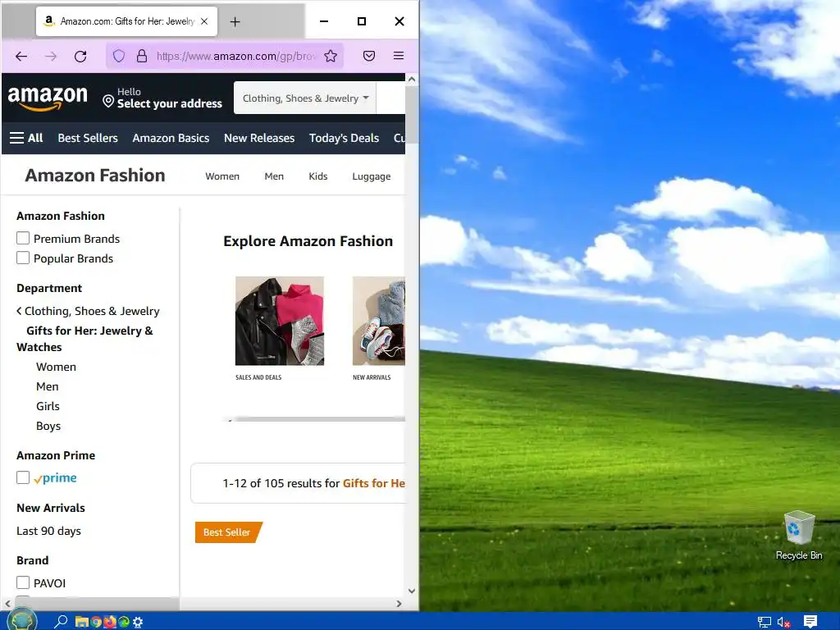Click the Gifts for Her results link
The width and height of the screenshot is (840, 630).
pyautogui.click(x=373, y=483)
